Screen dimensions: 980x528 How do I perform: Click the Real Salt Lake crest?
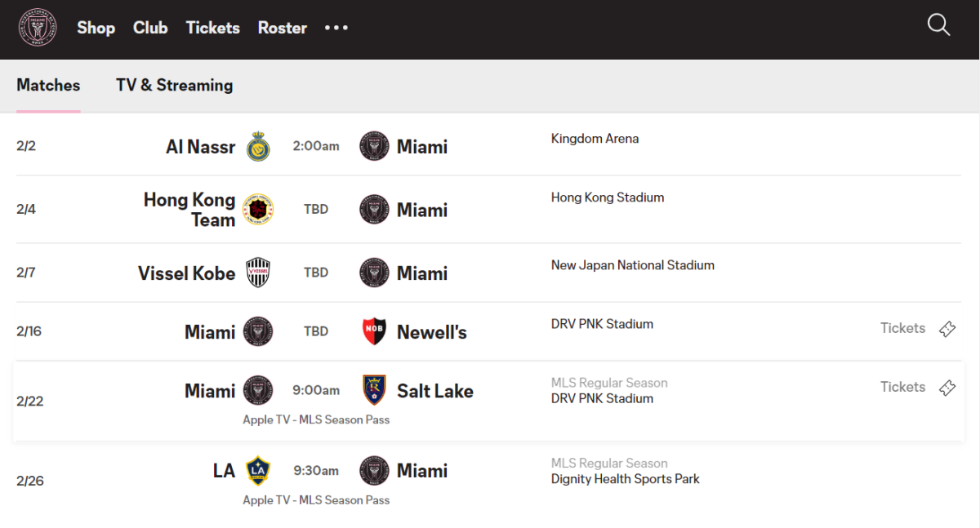coord(374,390)
